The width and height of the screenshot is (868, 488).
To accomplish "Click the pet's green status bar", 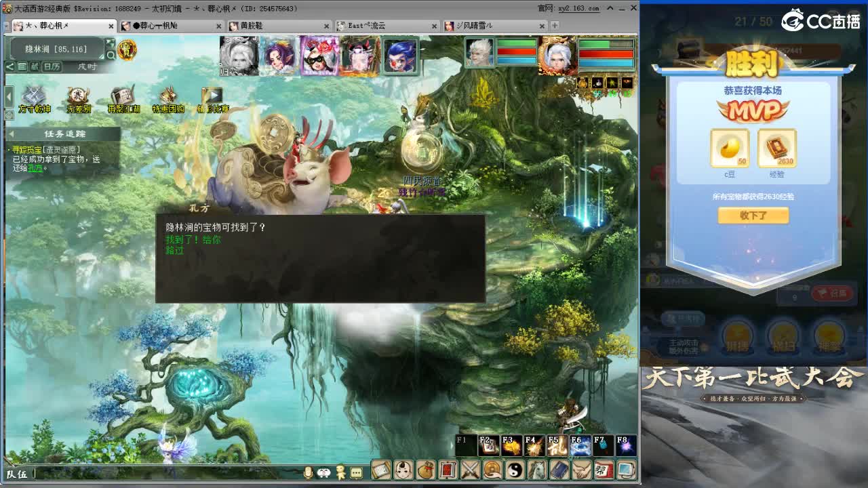I will pos(517,43).
